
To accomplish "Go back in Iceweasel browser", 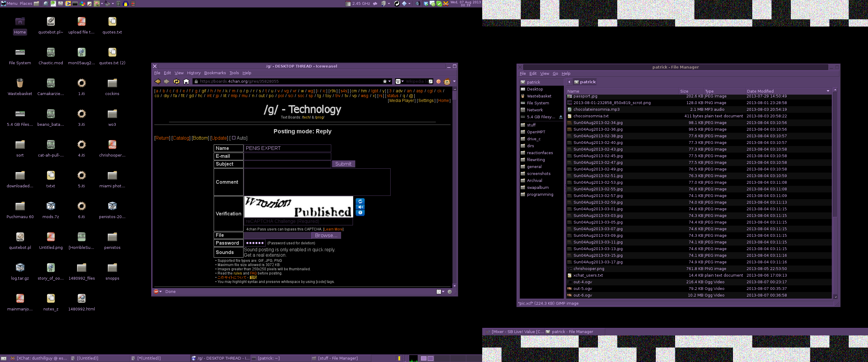I will coord(157,81).
